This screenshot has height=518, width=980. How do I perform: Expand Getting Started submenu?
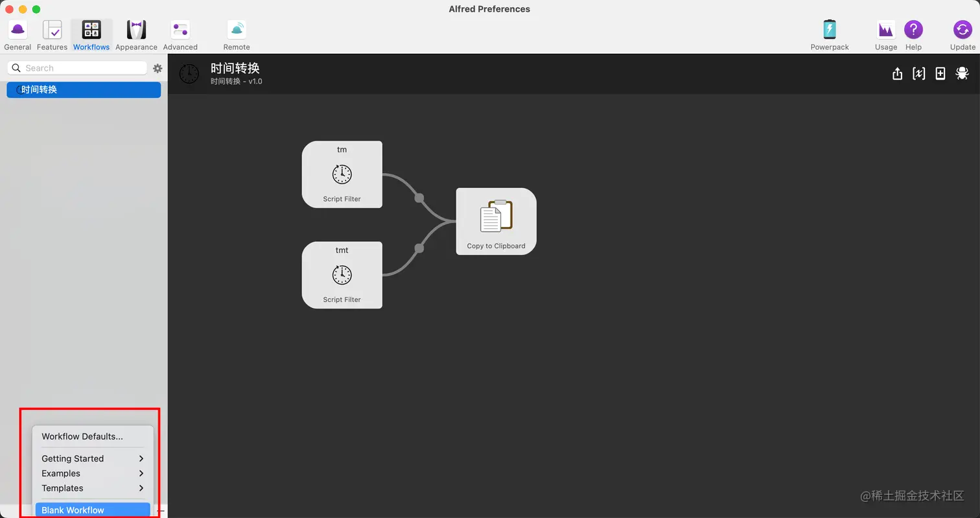[93, 458]
